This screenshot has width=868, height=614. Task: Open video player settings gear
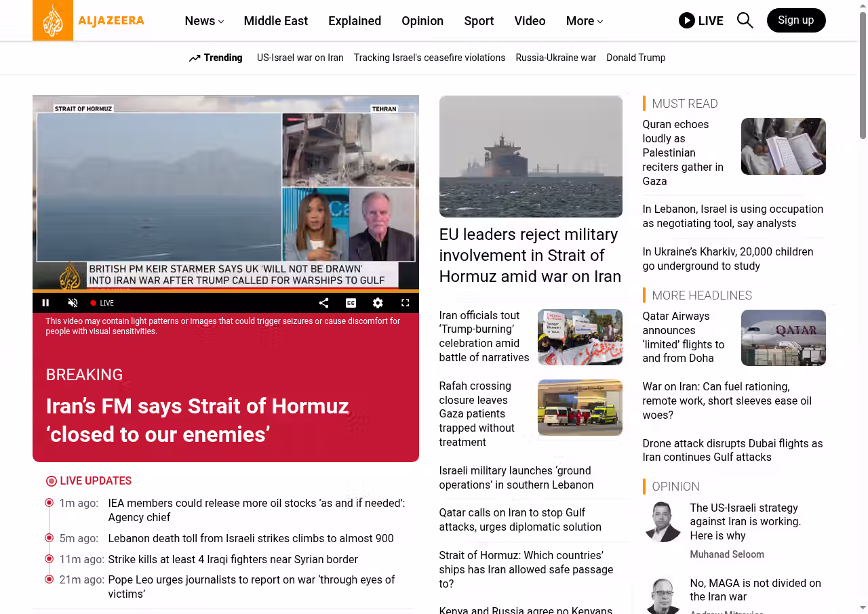[x=378, y=303]
